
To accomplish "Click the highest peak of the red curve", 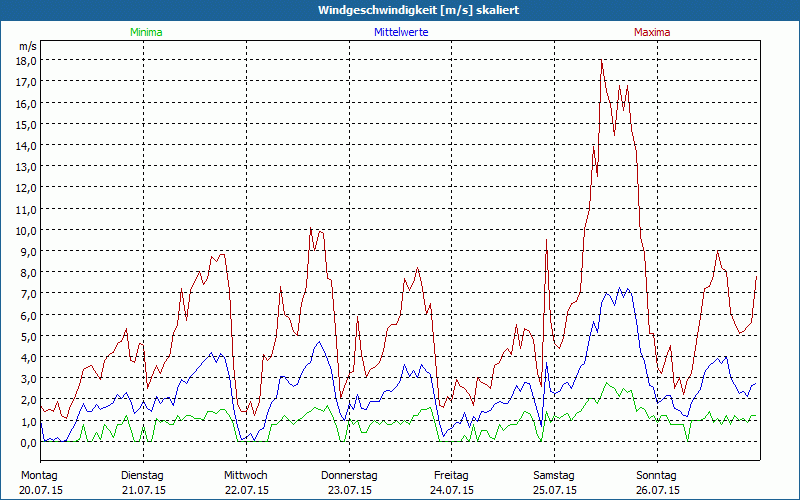I will 601,61.
